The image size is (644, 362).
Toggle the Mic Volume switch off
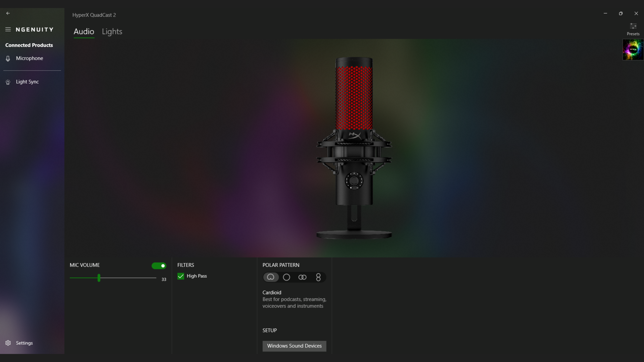(x=159, y=266)
